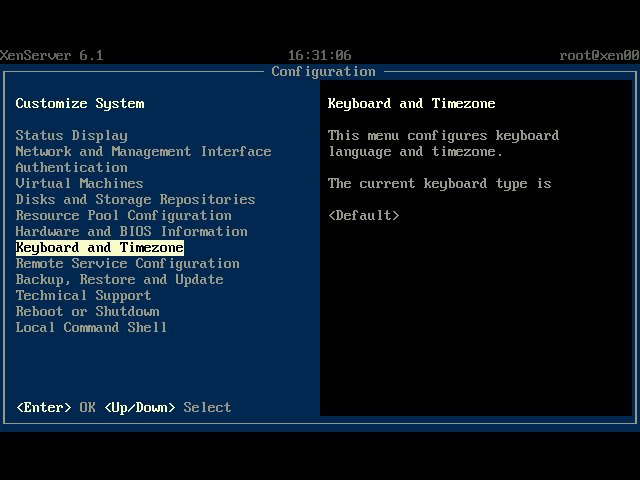Open the Local Command Shell
Viewport: 640px width, 480px height.
(x=91, y=327)
